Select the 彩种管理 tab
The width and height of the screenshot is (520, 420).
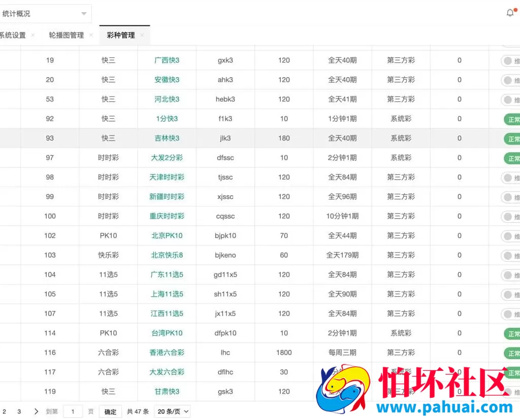(122, 36)
